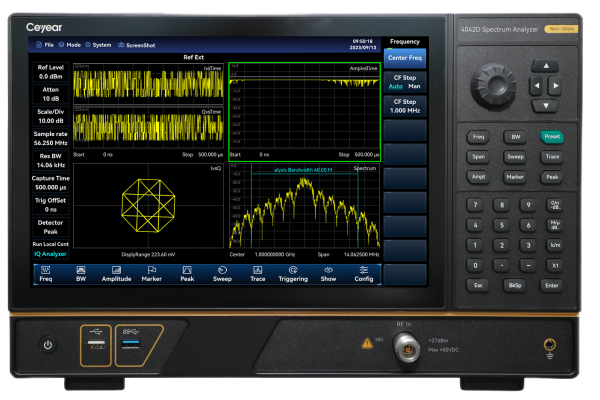600x400 pixels.
Task: Push the up arrow hardware key
Action: tap(546, 66)
